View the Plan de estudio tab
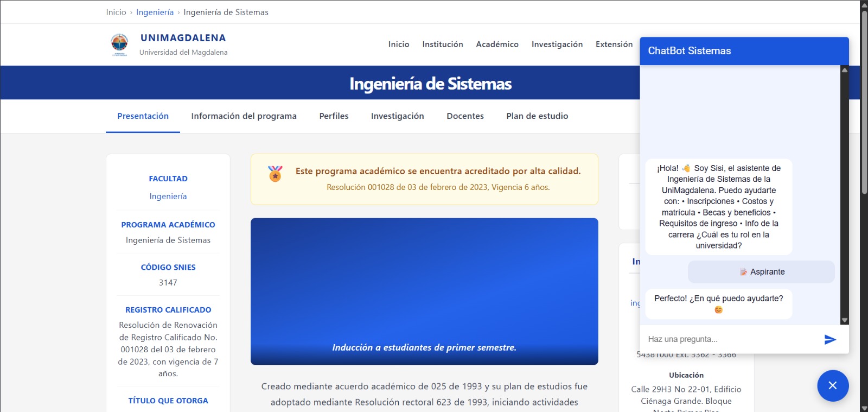 (537, 116)
